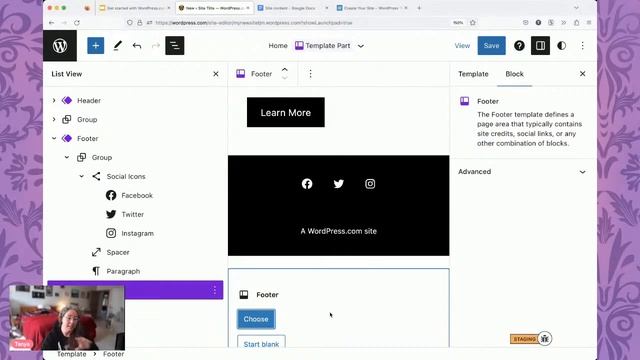Click the Facebook icon in footer canvas
This screenshot has width=640, height=360.
pos(307,184)
